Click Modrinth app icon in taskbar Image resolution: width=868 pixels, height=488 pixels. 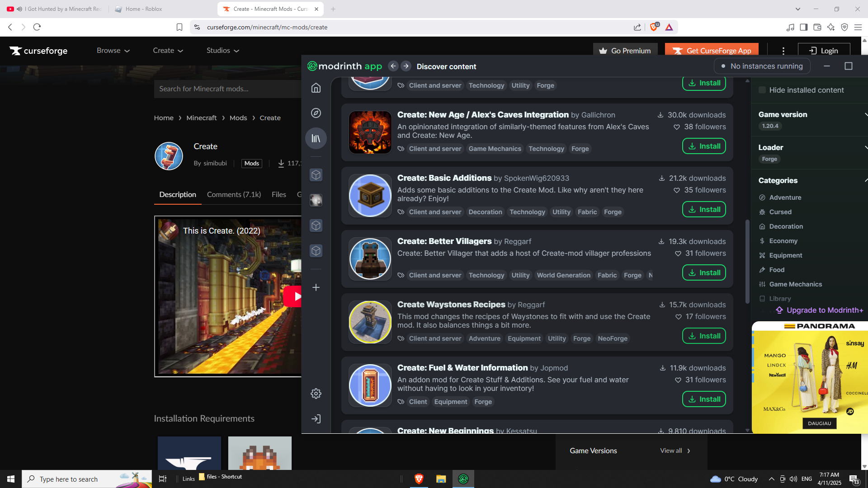[463, 479]
